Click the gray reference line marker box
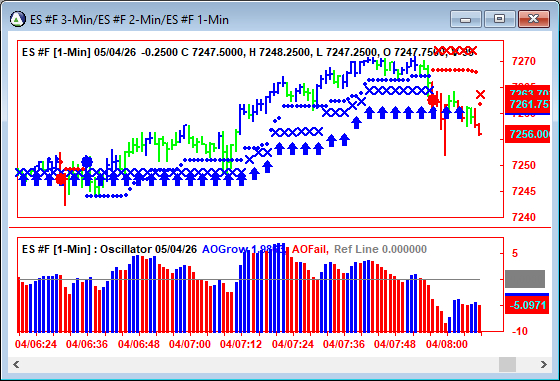The image size is (560, 381). click(525, 279)
